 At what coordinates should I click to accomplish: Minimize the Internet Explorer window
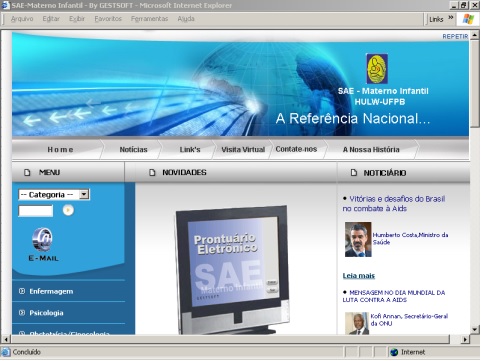pos(453,5)
